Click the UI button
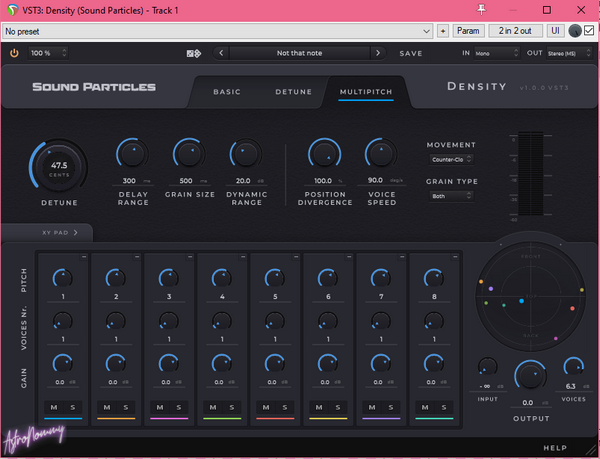600x459 pixels. pyautogui.click(x=555, y=31)
